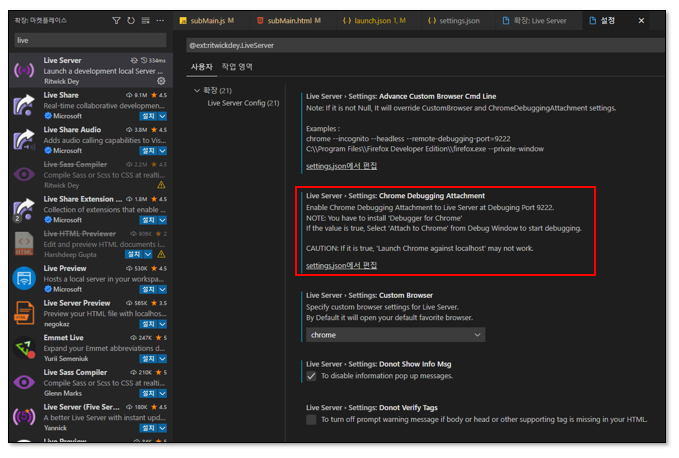Install the Live Server Preview extension
Viewport: 679px width, 458px height.
[148, 324]
